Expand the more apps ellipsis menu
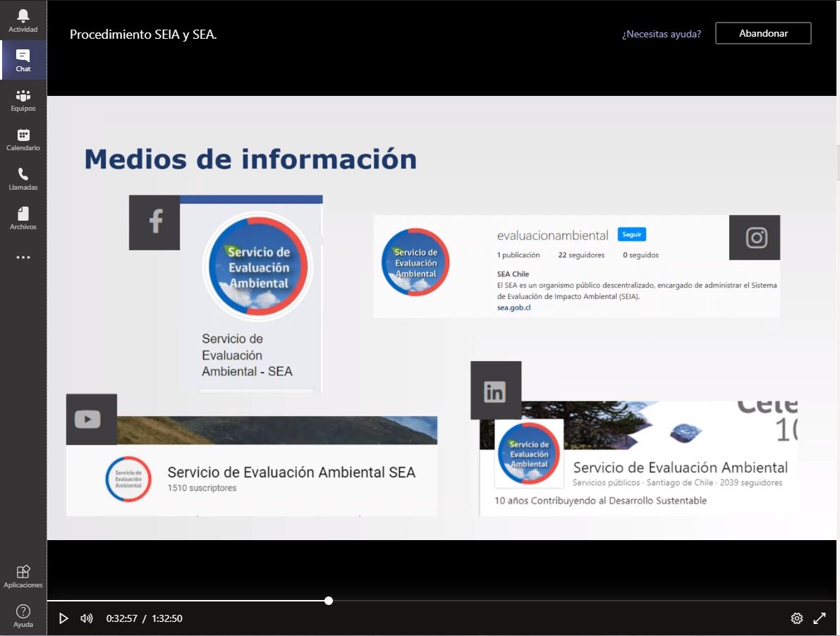Viewport: 840px width, 636px height. [x=23, y=257]
